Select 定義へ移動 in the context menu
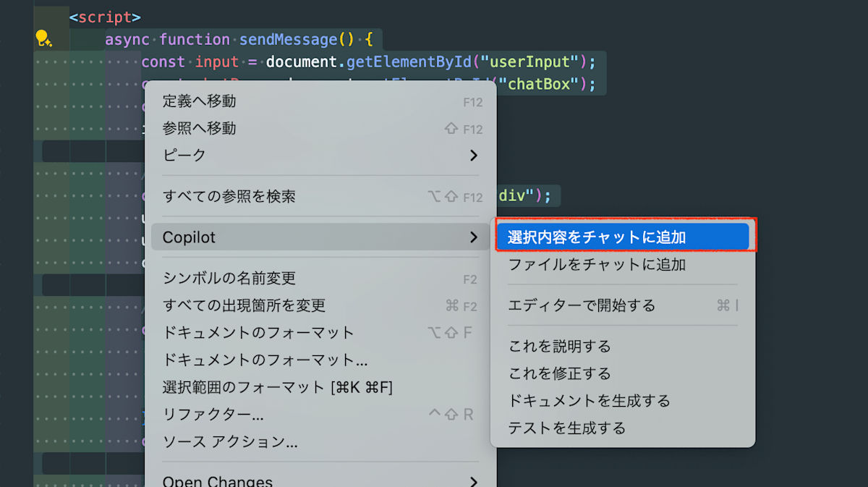 (x=320, y=101)
